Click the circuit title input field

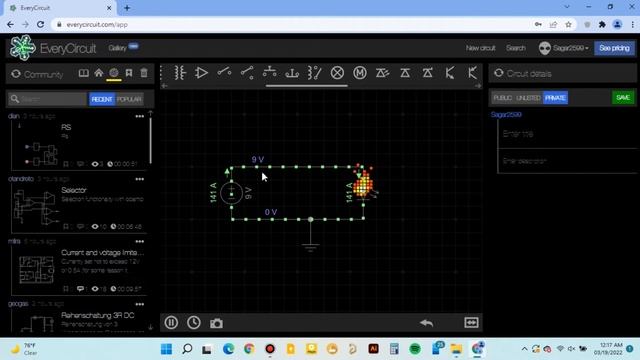567,134
